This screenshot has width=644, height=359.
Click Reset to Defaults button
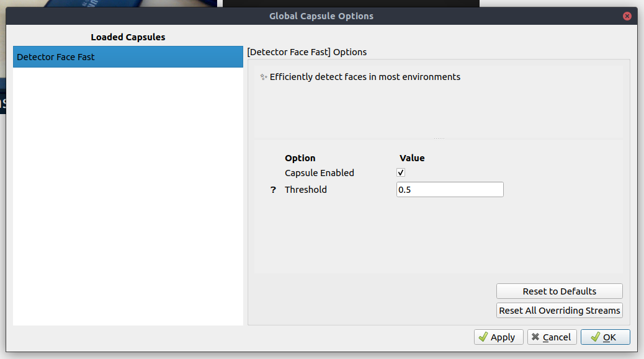560,291
